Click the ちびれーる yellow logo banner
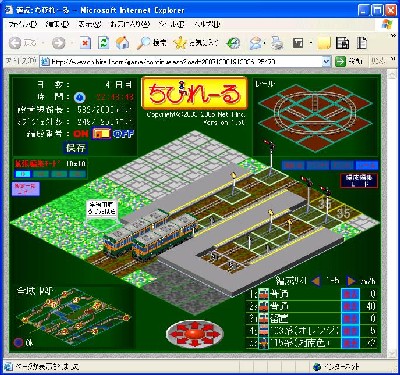400x375 pixels. [195, 93]
